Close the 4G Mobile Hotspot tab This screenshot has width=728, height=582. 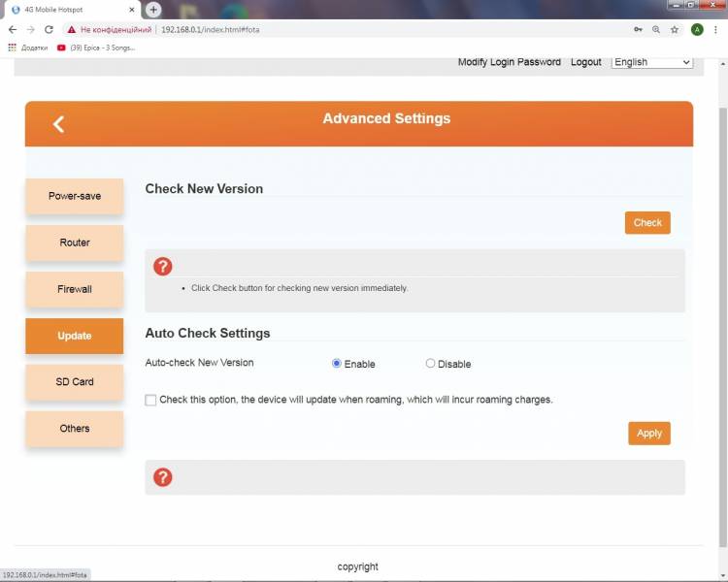point(132,10)
